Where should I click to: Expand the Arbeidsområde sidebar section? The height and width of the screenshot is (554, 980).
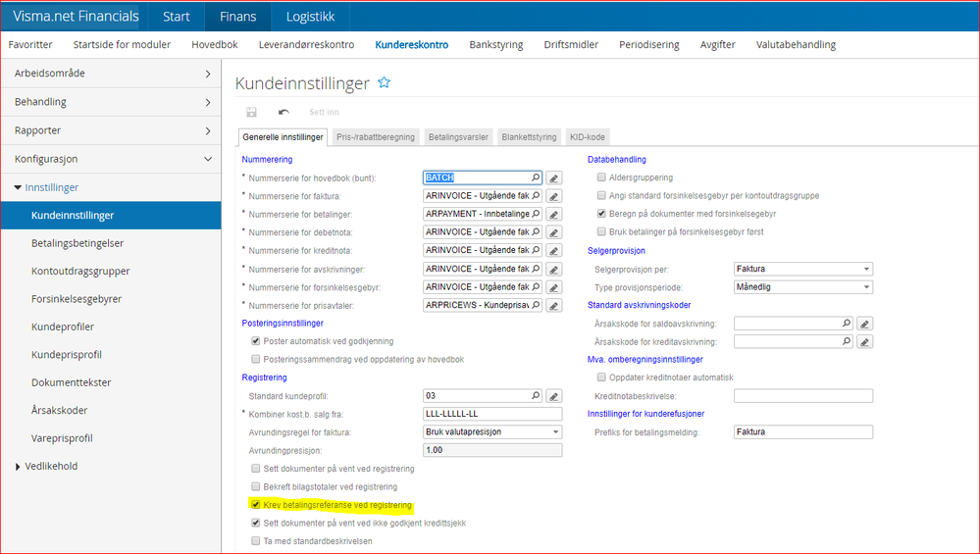(x=111, y=74)
